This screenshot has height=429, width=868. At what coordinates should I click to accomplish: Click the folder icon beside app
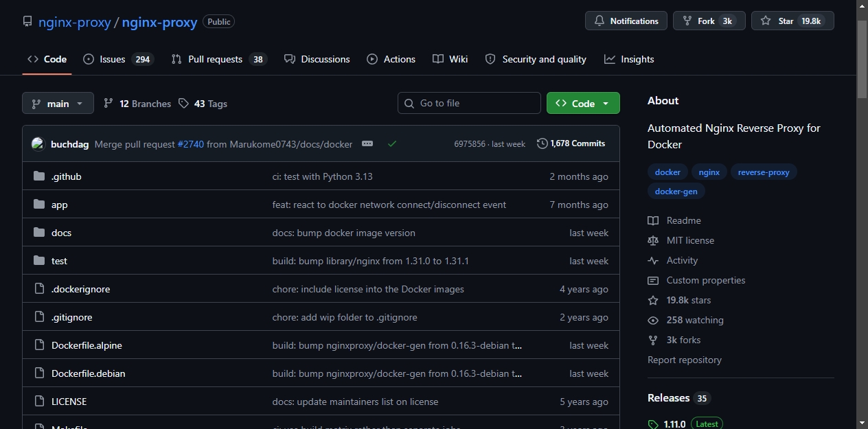point(39,205)
